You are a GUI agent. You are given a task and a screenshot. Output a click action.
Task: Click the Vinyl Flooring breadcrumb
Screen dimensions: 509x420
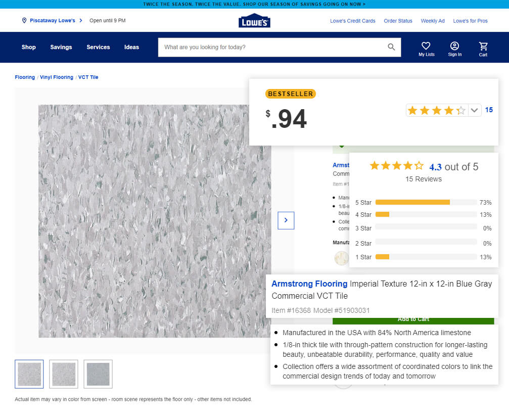(x=57, y=77)
